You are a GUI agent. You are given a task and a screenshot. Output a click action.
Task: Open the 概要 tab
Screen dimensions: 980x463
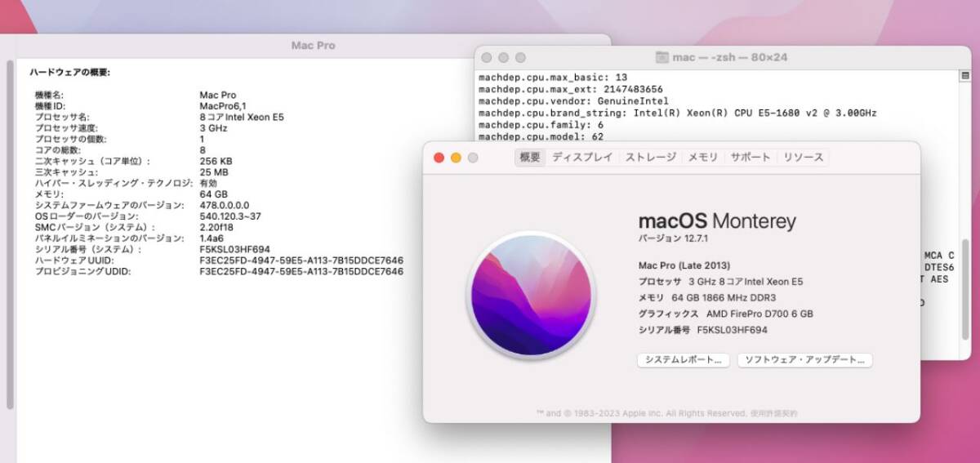pos(530,158)
